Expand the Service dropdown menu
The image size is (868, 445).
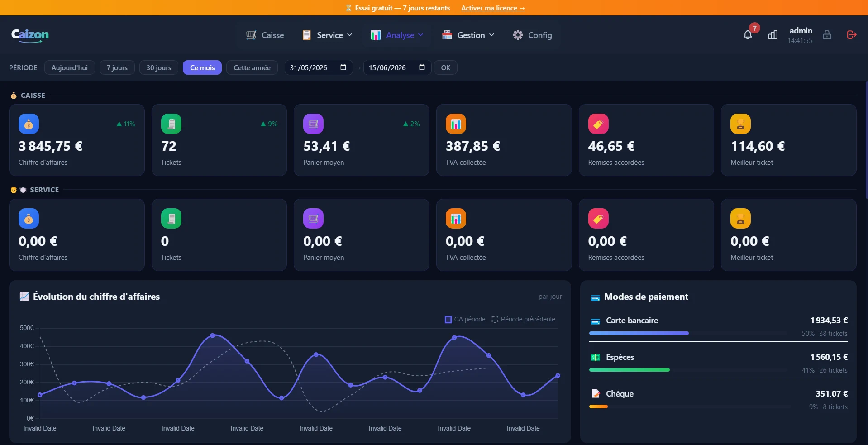pyautogui.click(x=327, y=35)
